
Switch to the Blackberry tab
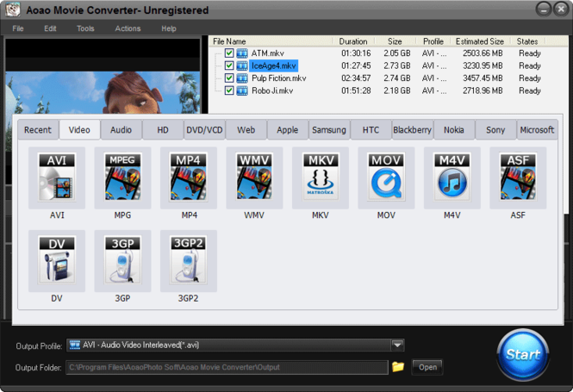coord(412,130)
